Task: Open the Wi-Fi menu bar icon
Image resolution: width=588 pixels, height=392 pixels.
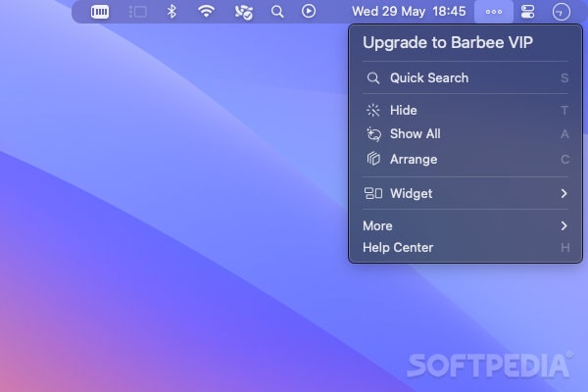Action: click(x=206, y=12)
